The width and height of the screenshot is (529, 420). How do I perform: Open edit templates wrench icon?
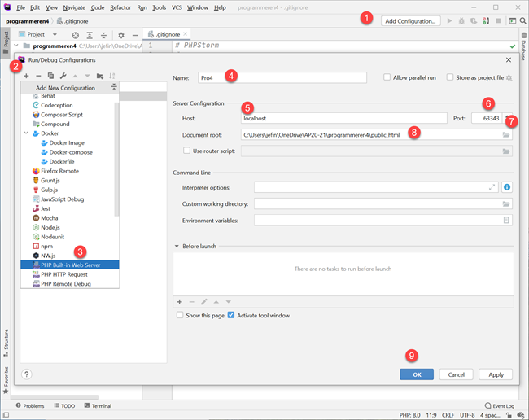pos(63,76)
